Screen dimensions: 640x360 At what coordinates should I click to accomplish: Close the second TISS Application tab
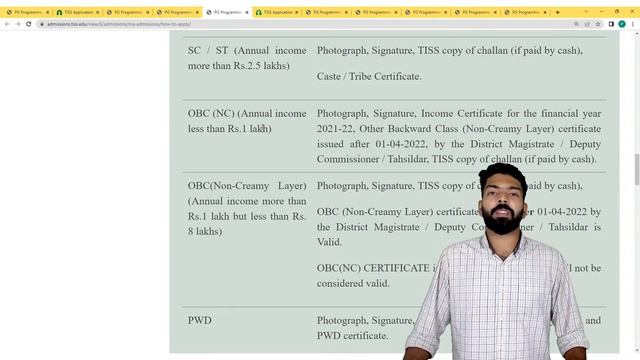[x=296, y=13]
